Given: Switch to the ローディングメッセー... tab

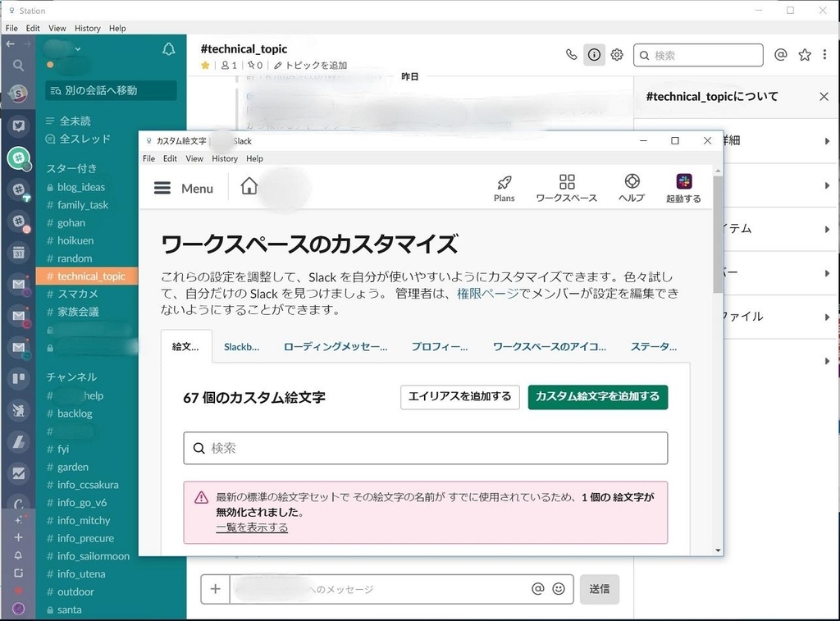Looking at the screenshot, I should pos(336,347).
